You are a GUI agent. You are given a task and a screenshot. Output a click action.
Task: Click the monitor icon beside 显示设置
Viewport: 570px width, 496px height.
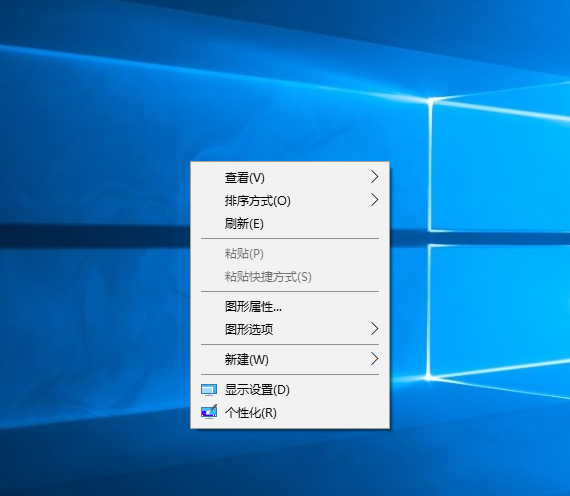coord(209,390)
